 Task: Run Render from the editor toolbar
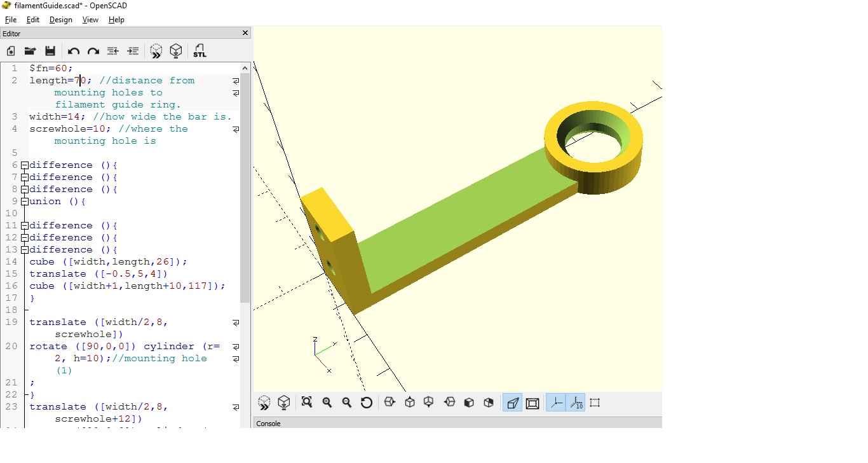(176, 51)
